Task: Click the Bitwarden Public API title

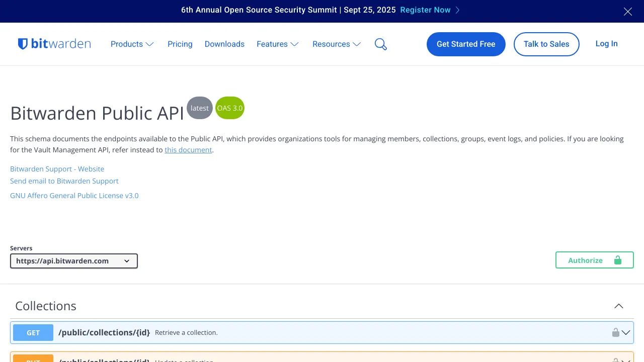Action: pos(97,113)
